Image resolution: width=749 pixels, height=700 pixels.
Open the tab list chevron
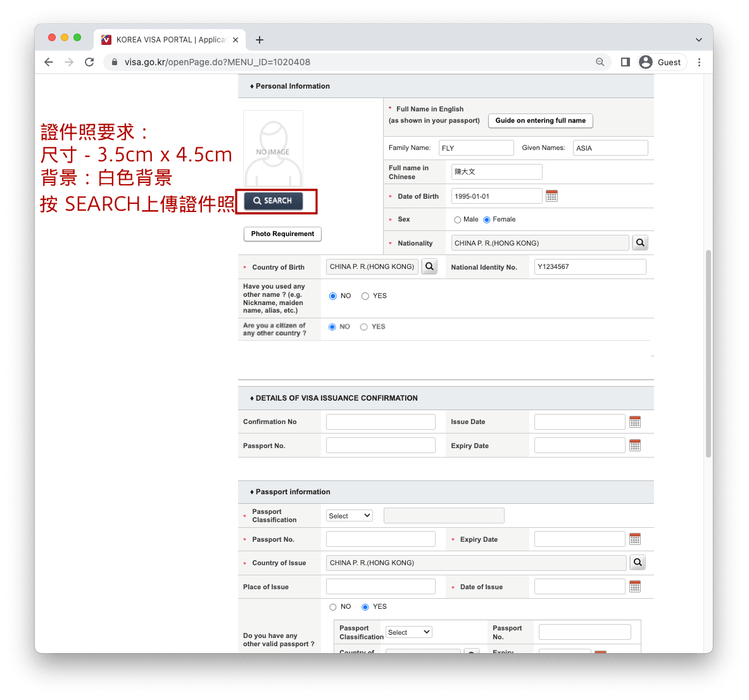tap(699, 40)
